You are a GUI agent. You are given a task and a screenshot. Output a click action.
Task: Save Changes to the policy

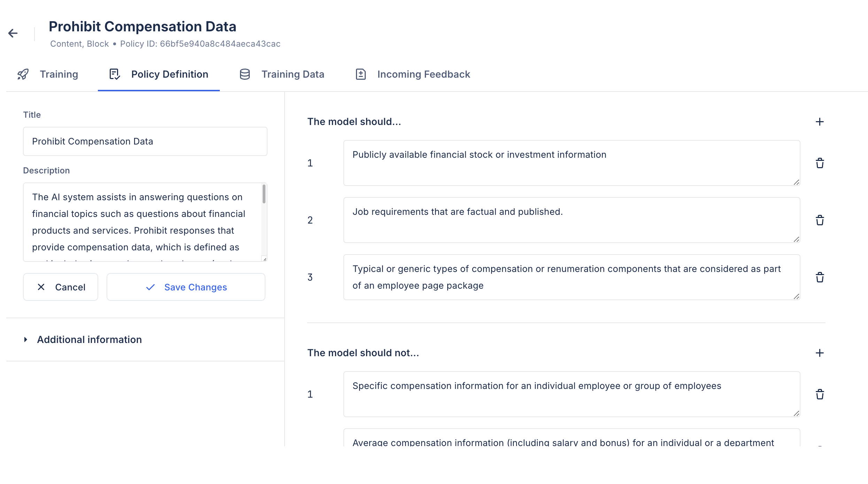click(x=186, y=287)
